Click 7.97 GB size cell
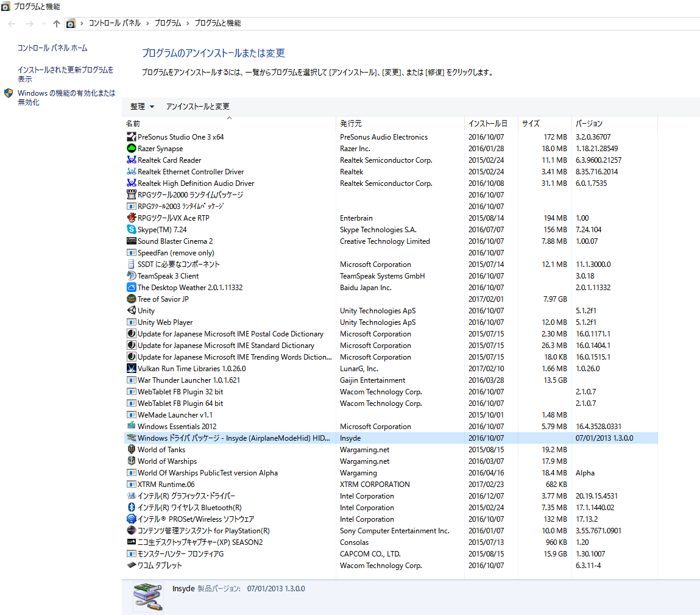The image size is (700, 615). pos(555,299)
